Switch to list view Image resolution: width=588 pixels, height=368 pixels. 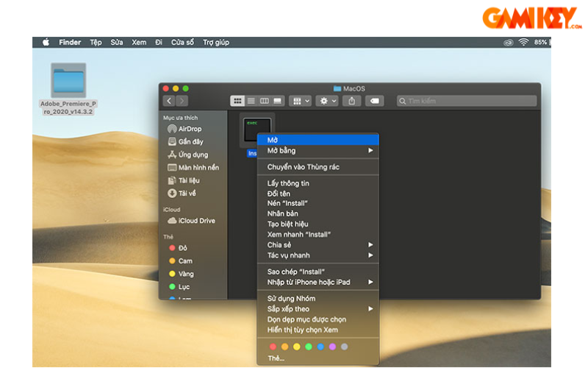point(251,101)
